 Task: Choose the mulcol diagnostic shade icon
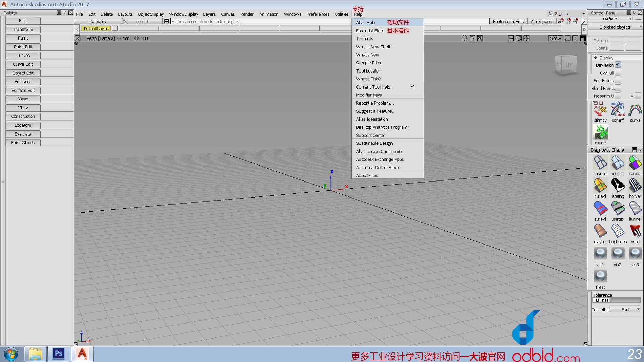[x=617, y=163]
